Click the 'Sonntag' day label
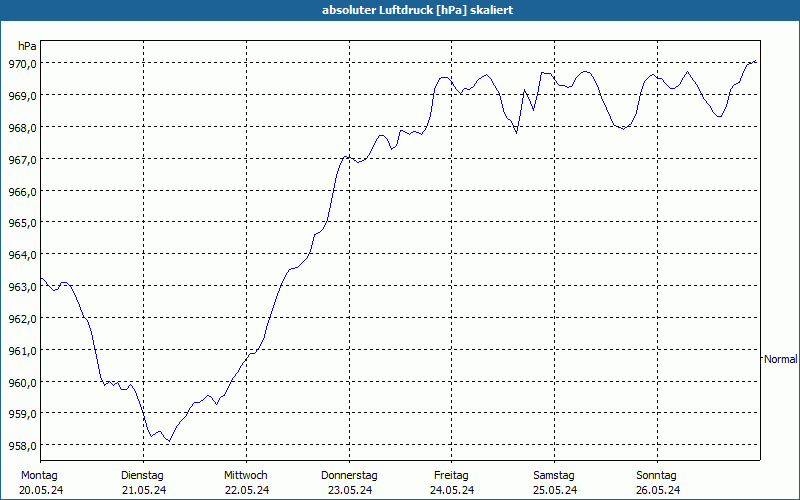Screen dimensions: 800x500 click(x=656, y=476)
